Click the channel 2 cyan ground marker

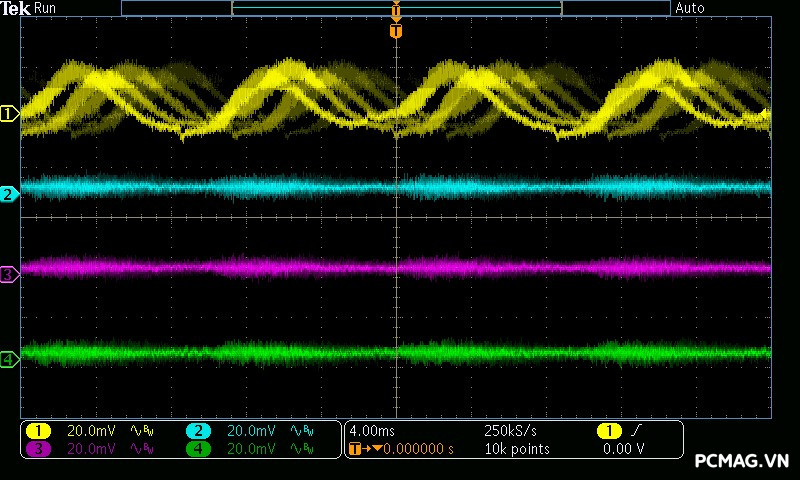10,194
